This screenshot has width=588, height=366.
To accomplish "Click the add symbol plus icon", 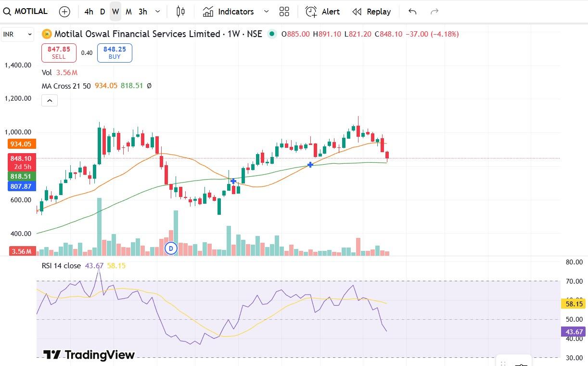I will point(64,12).
